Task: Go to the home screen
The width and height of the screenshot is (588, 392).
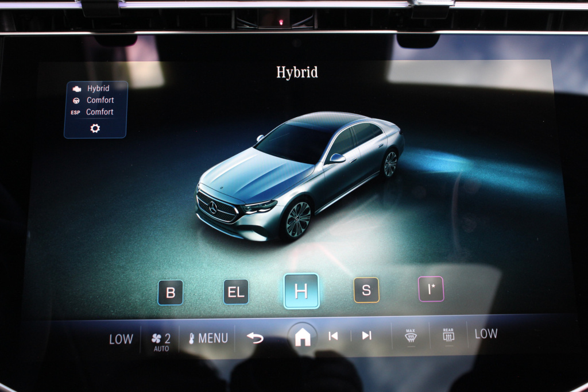Action: [x=302, y=336]
